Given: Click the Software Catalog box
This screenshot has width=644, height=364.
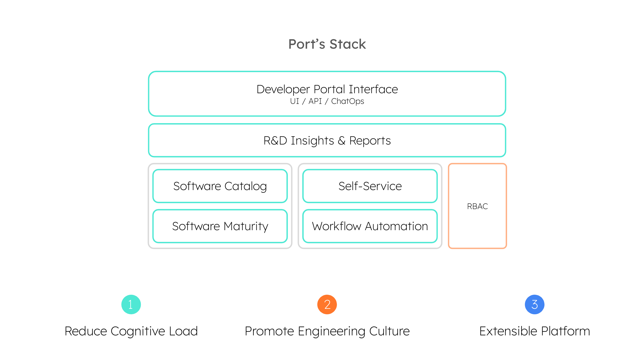Looking at the screenshot, I should click(x=220, y=186).
